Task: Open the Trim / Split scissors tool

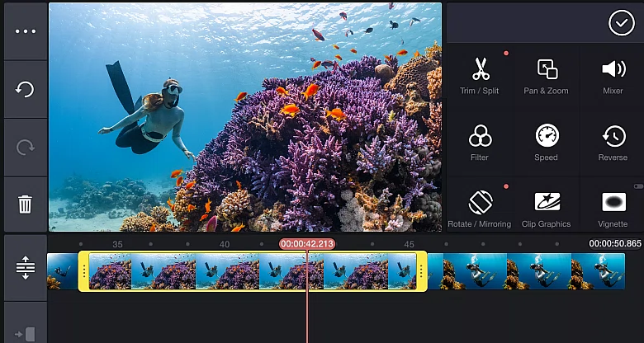Action: click(480, 77)
